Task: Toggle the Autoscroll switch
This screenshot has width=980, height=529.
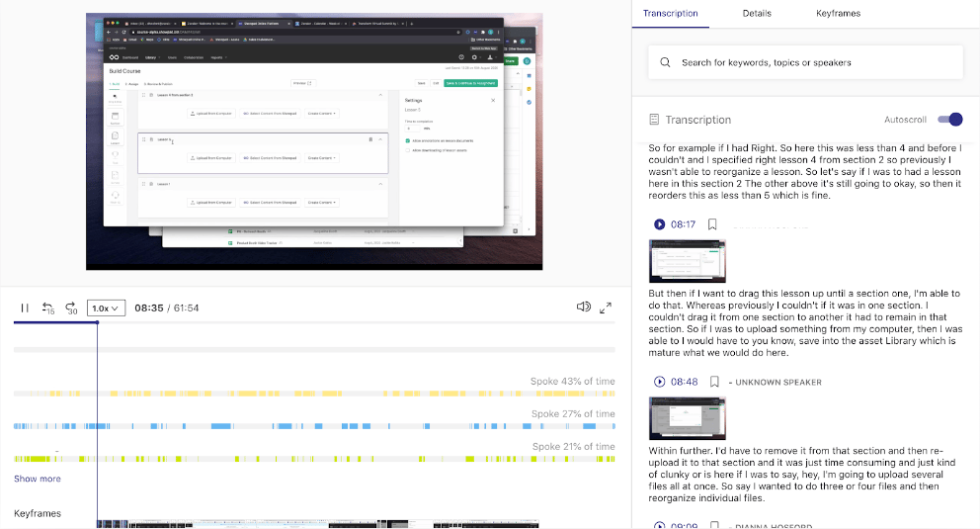Action: [949, 120]
